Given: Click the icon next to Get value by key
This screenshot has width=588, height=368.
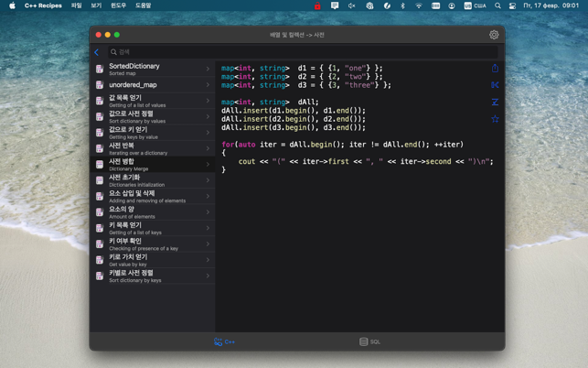Looking at the screenshot, I should tap(100, 260).
